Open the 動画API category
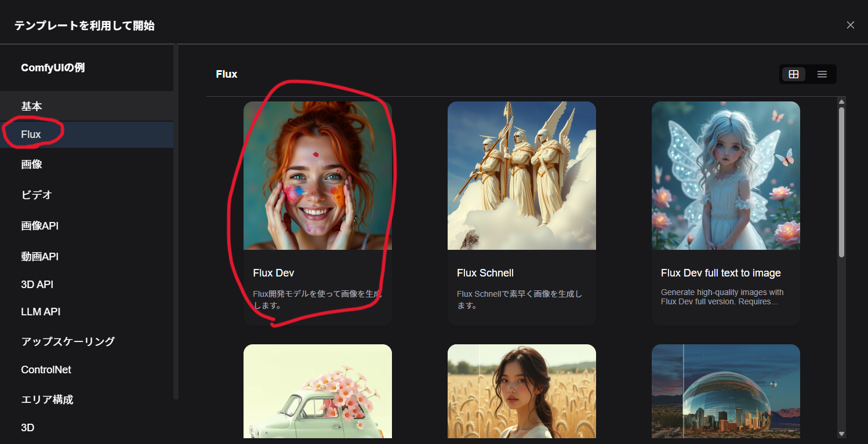 tap(87, 256)
